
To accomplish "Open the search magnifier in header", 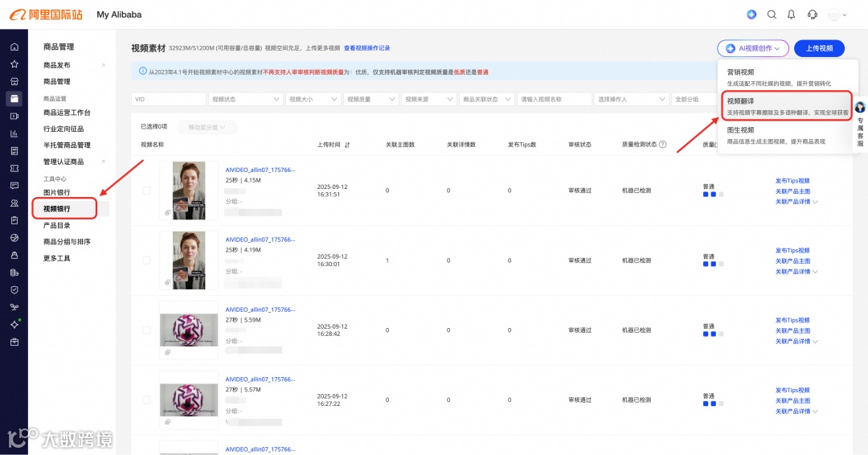I will [772, 14].
